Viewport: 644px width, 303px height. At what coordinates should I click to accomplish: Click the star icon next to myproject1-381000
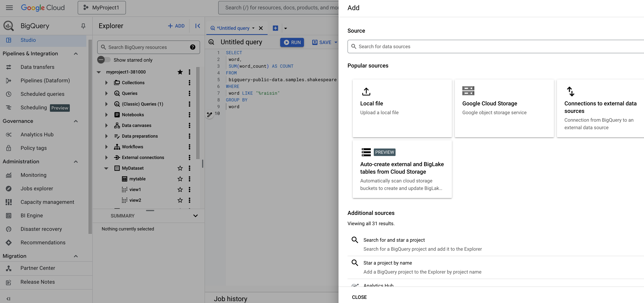pyautogui.click(x=180, y=72)
